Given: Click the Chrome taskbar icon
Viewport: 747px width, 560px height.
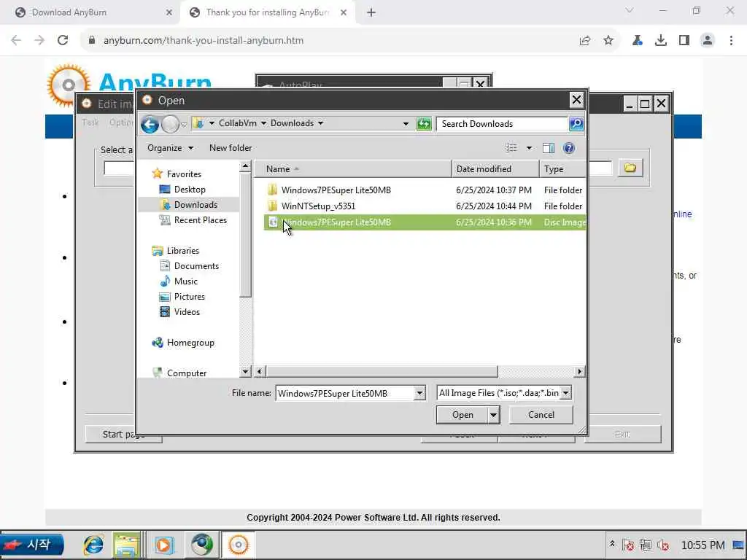Looking at the screenshot, I should pyautogui.click(x=202, y=545).
